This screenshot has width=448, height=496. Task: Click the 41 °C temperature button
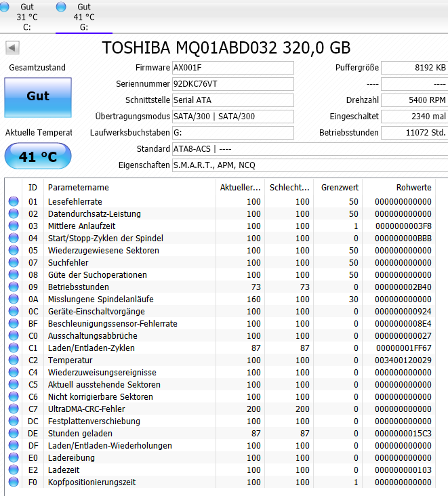[38, 157]
